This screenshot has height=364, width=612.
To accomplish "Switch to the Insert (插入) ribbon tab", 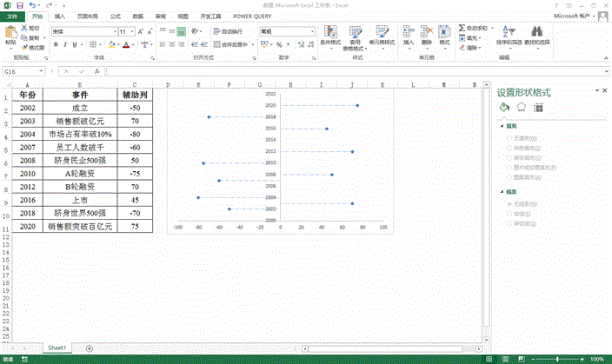I will [x=59, y=16].
